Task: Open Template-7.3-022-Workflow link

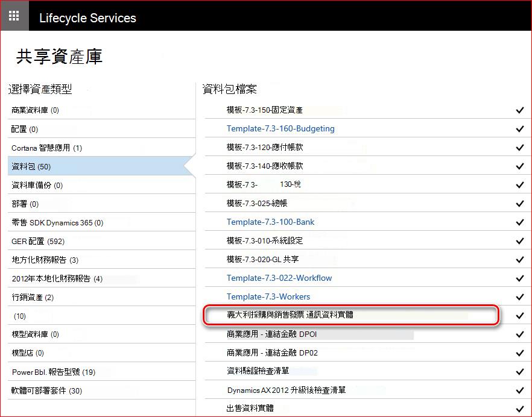Action: 279,278
